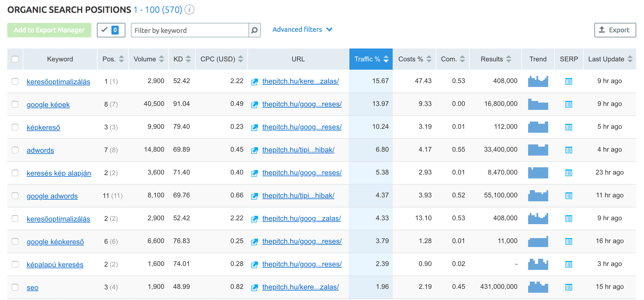Expand the Advanced filters panel
This screenshot has width=644, height=300.
click(x=303, y=30)
